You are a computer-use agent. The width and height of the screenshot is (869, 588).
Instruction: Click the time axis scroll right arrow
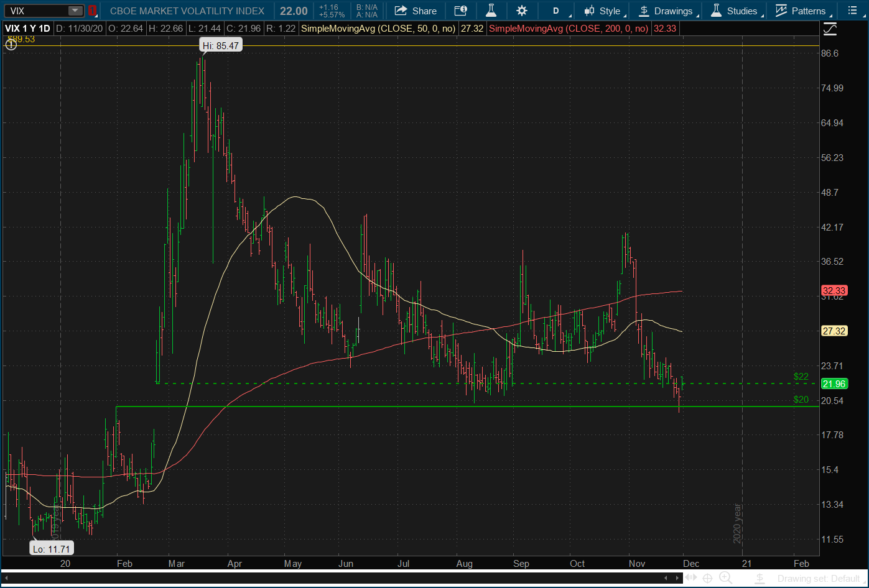coord(677,579)
